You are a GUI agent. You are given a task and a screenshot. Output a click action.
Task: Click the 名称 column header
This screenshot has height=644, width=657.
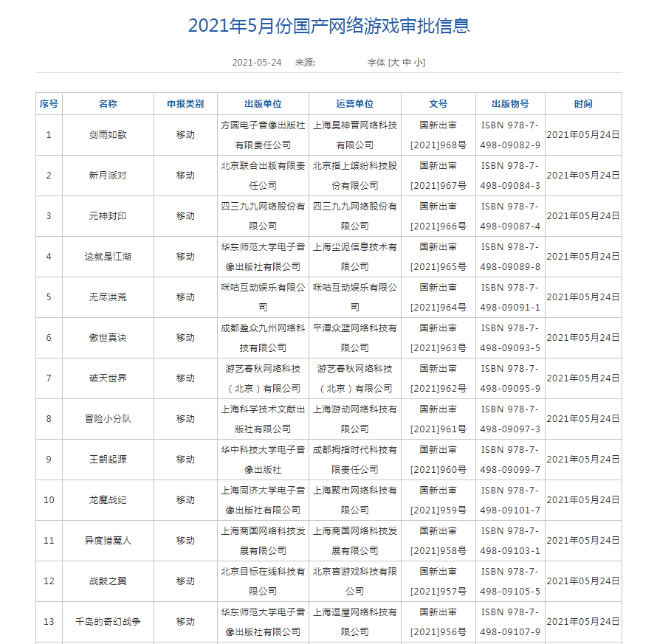click(x=108, y=104)
